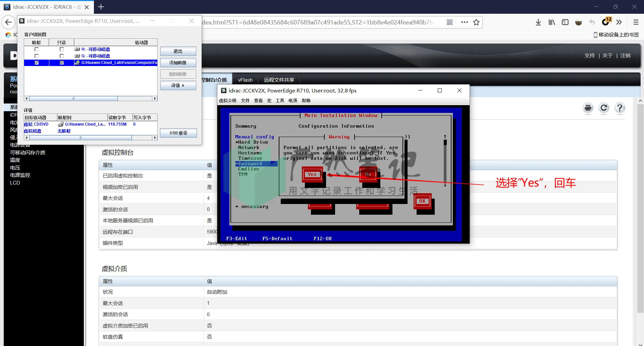Open a new browser tab with plus
This screenshot has width=644, height=346.
101,7
